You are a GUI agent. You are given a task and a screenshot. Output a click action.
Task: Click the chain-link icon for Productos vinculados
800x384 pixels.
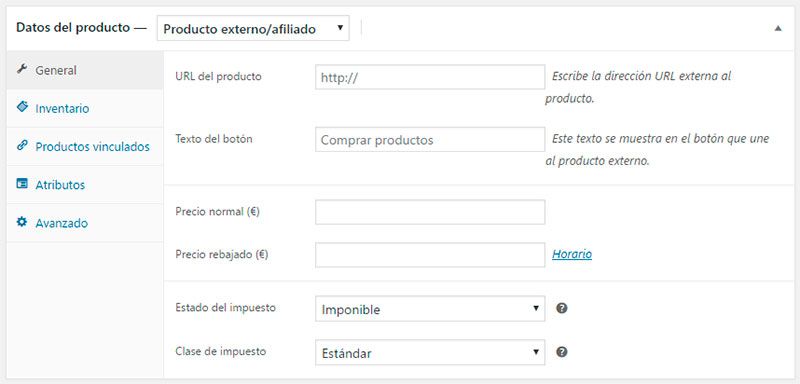(21, 145)
